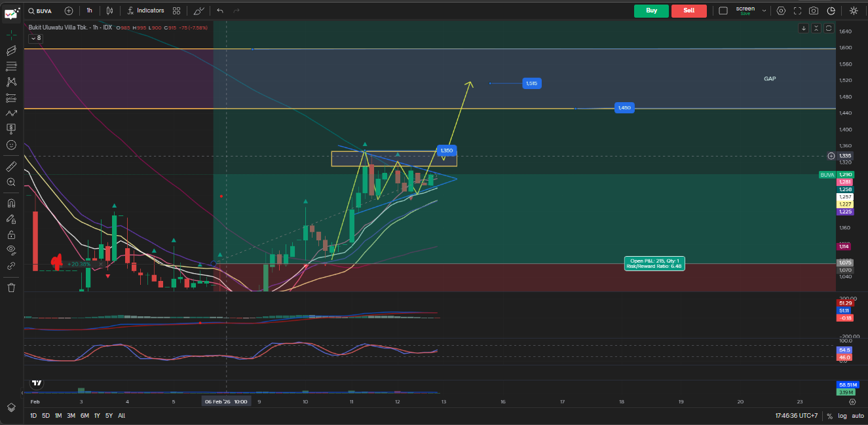
Task: Take a chart snapshot with camera icon
Action: tap(814, 10)
